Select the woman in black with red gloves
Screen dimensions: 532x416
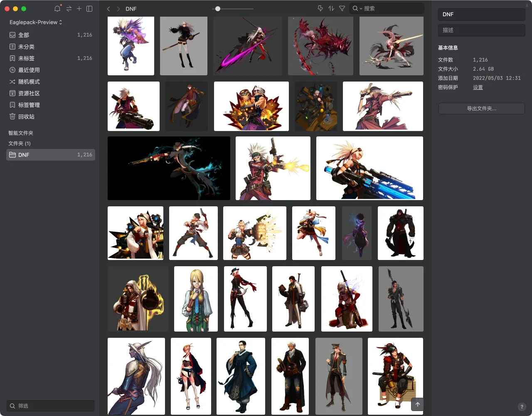click(x=245, y=299)
